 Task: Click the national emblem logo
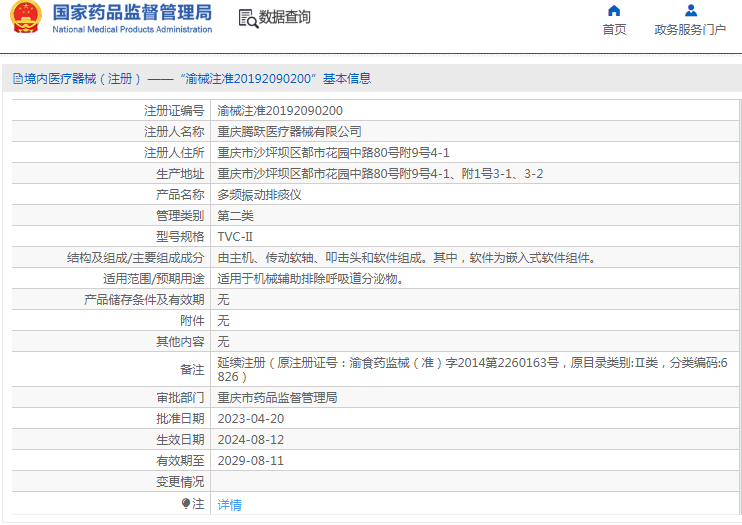click(26, 17)
